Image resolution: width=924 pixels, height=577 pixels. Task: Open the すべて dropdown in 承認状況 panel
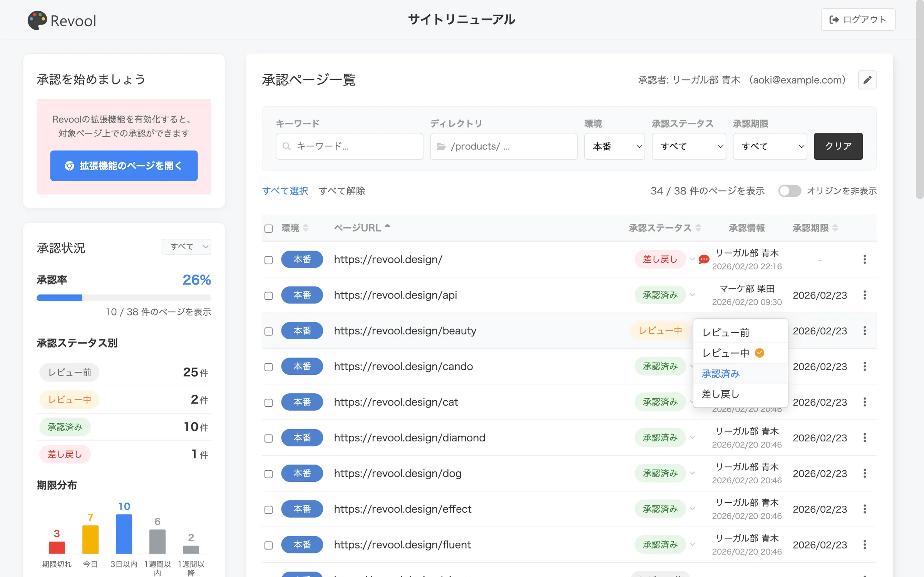coord(186,247)
